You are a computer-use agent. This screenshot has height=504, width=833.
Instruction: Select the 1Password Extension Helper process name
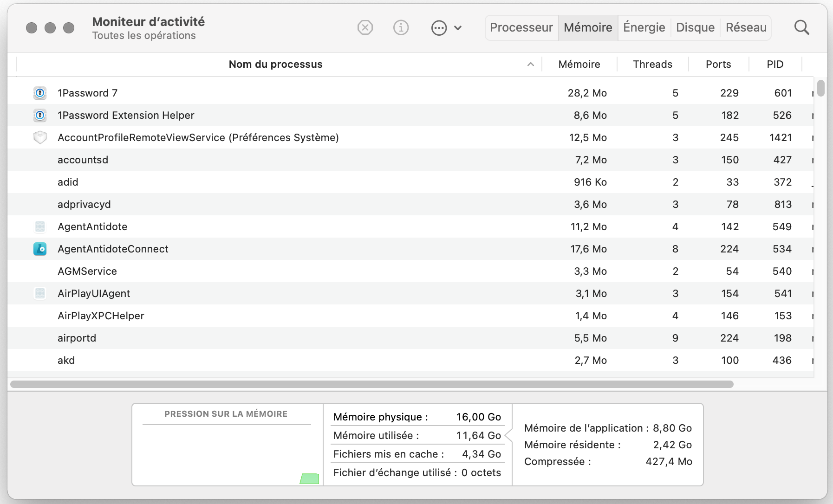[126, 116]
